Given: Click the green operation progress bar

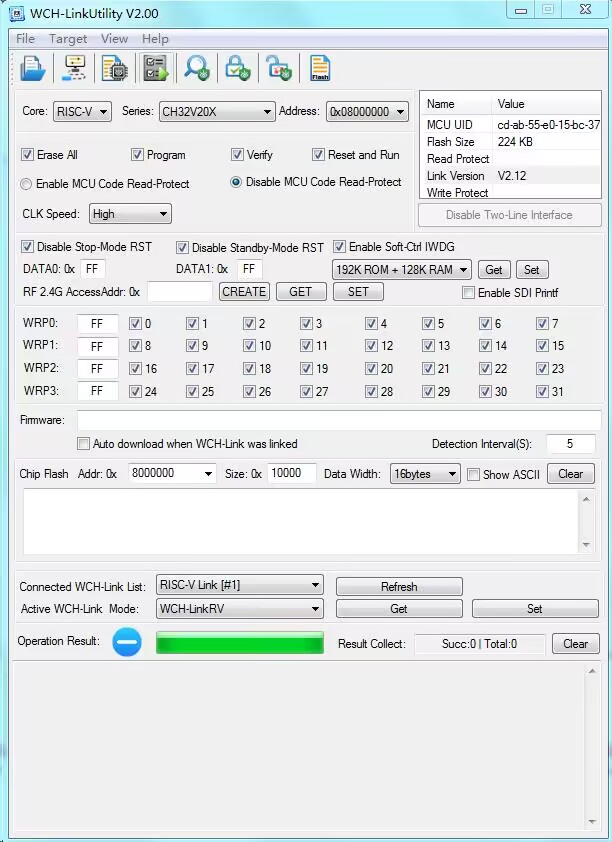Looking at the screenshot, I should pos(240,643).
